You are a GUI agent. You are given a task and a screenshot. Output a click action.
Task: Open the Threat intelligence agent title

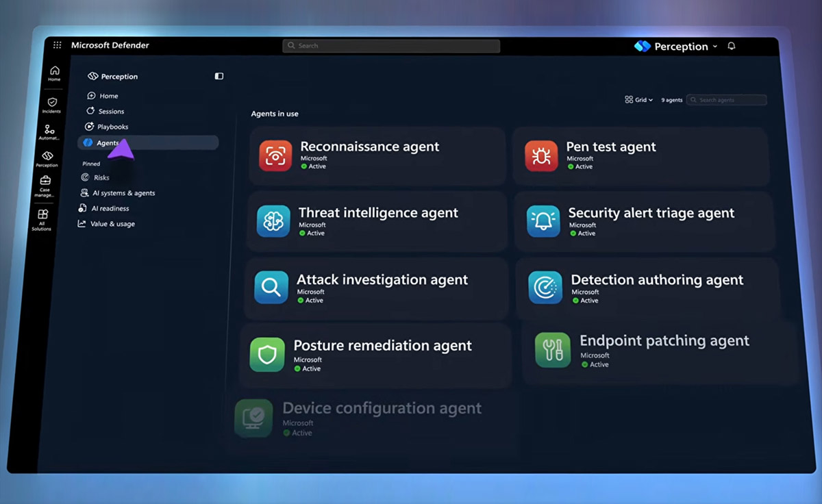click(378, 213)
